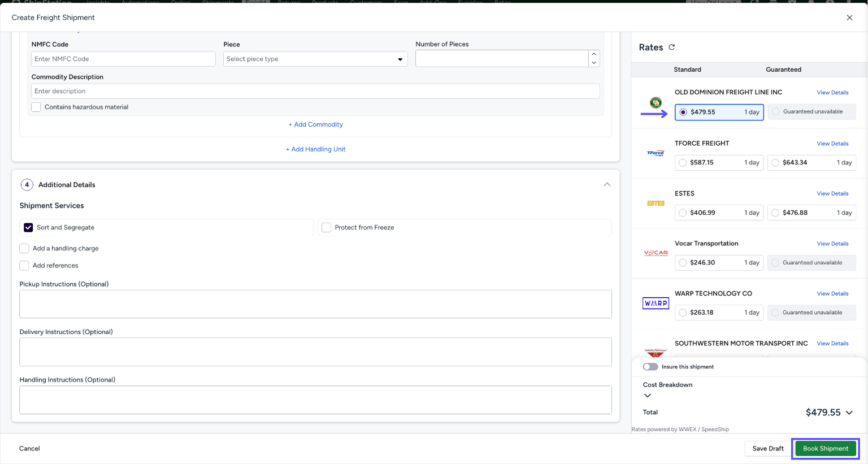The image size is (868, 464).
Task: Focus the Commodity Description field
Action: click(x=315, y=91)
